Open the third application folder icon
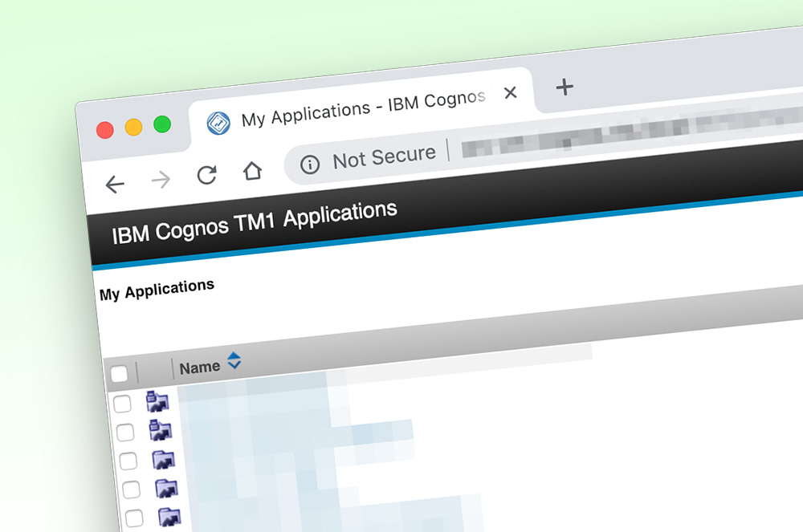Viewport: 803px width, 532px height. point(164,460)
